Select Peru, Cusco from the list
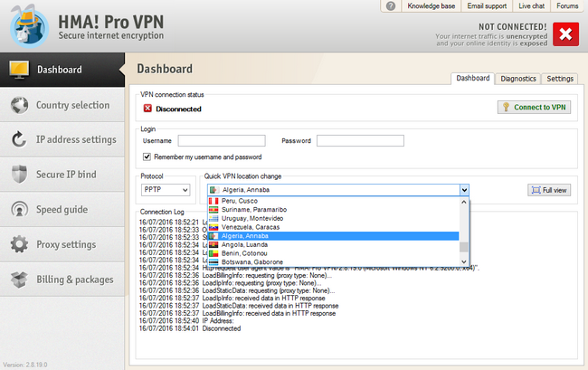This screenshot has width=588, height=370. (x=333, y=201)
